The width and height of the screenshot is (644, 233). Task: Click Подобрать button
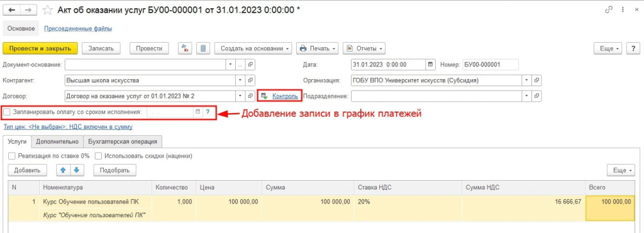[114, 170]
